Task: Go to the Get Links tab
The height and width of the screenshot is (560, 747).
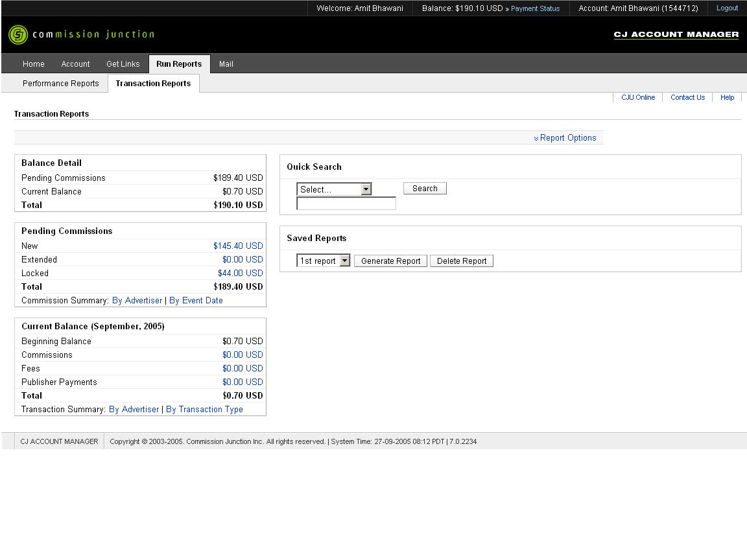Action: click(123, 64)
